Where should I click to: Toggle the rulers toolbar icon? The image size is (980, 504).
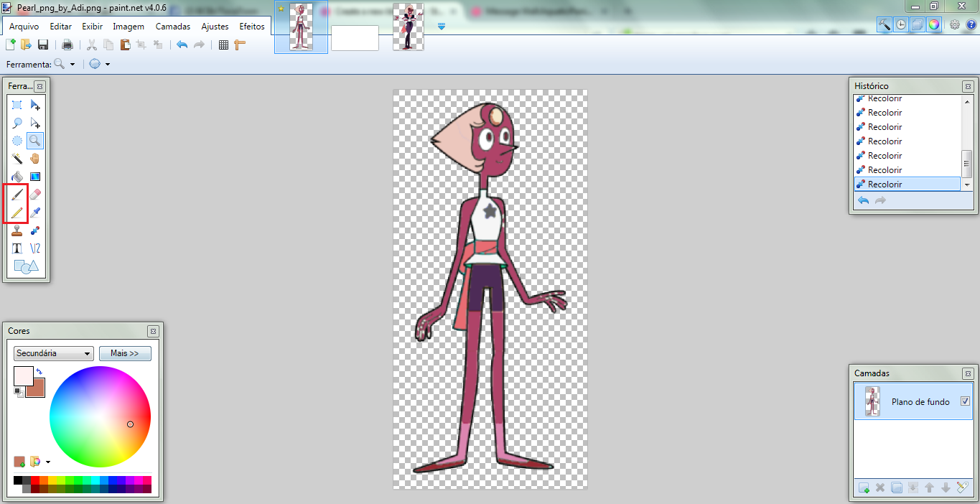240,45
